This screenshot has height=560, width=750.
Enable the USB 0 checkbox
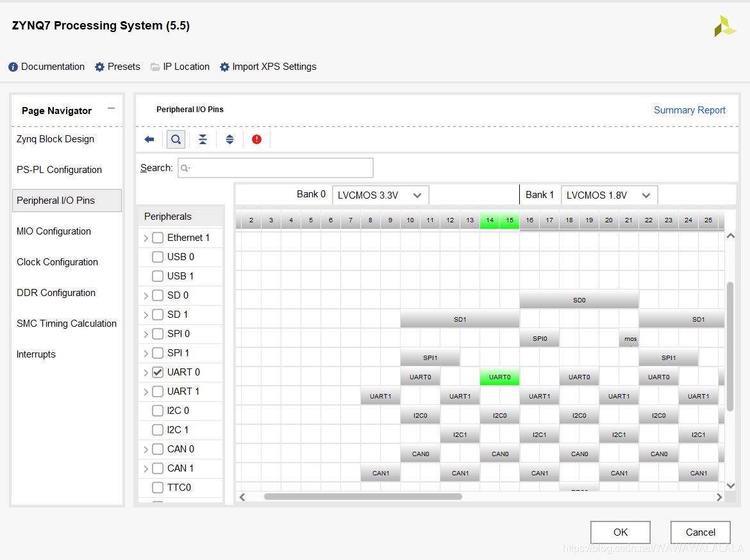(157, 257)
